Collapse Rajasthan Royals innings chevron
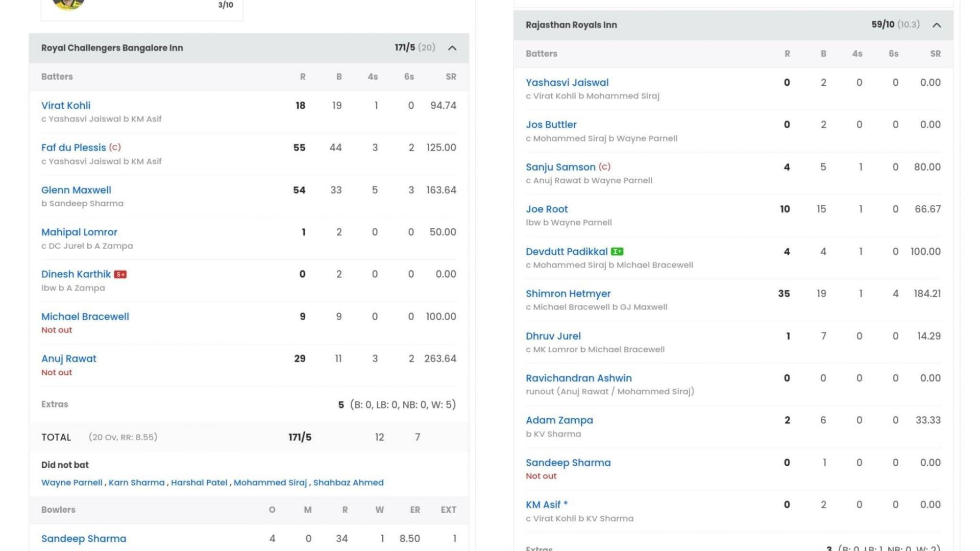 click(x=937, y=25)
